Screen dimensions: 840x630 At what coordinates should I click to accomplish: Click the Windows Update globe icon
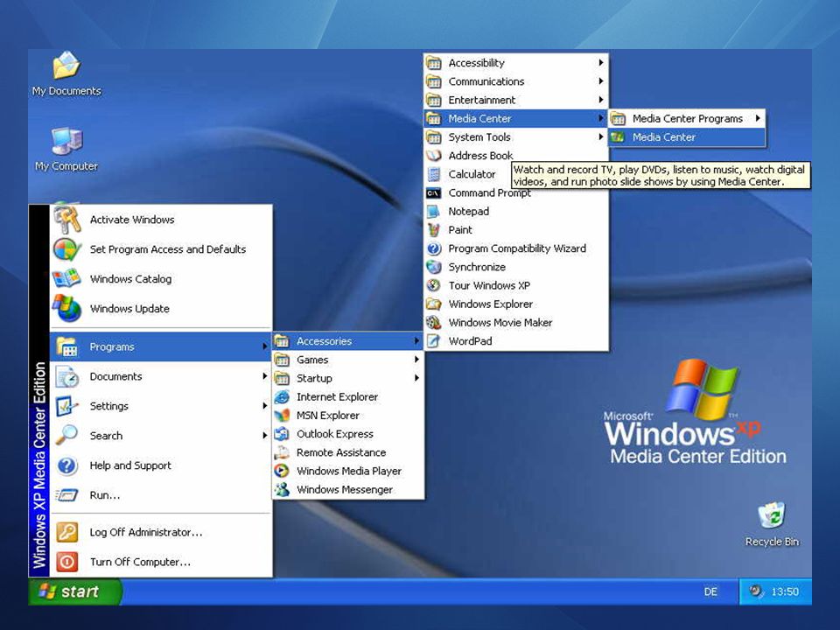(67, 308)
